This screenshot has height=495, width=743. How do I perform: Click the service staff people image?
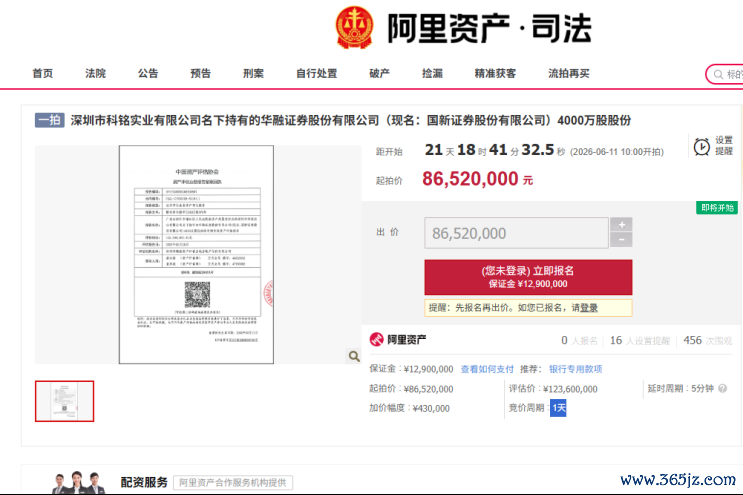(x=78, y=482)
